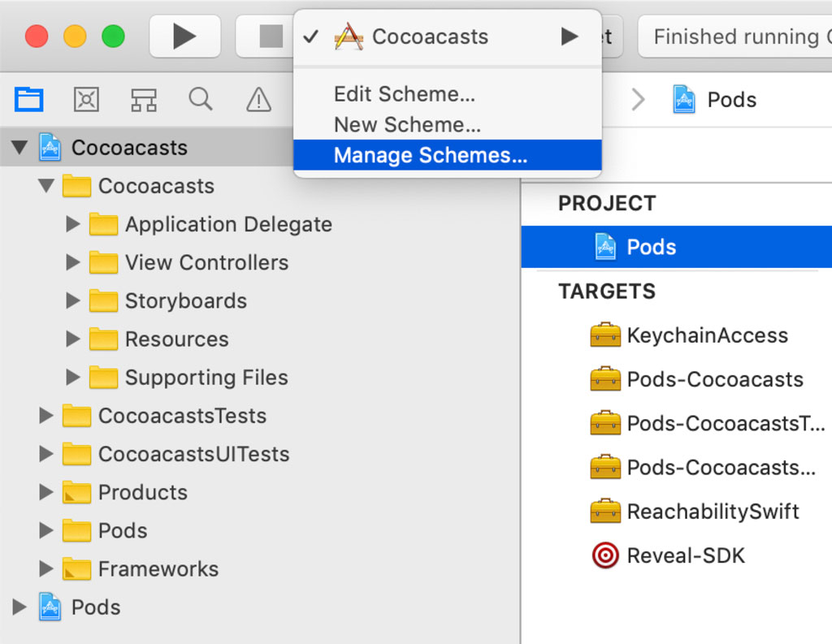
Task: Click the checkmark beside Cocoacasts scheme
Action: pyautogui.click(x=311, y=37)
